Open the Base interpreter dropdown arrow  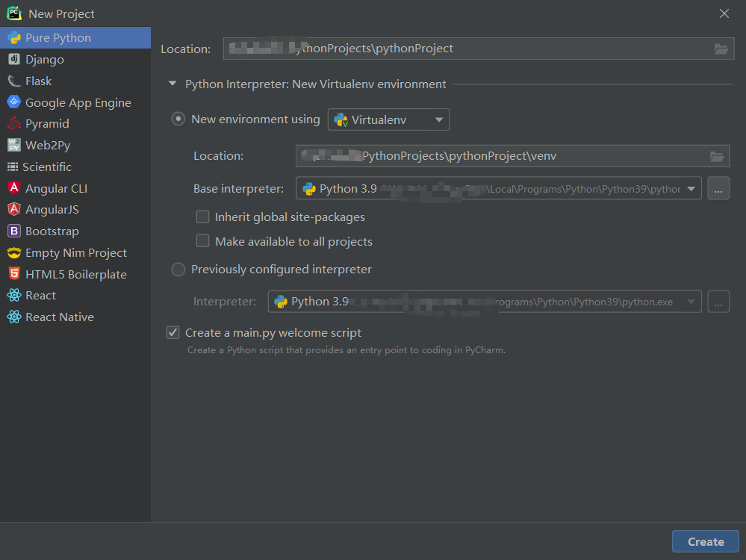(x=691, y=189)
